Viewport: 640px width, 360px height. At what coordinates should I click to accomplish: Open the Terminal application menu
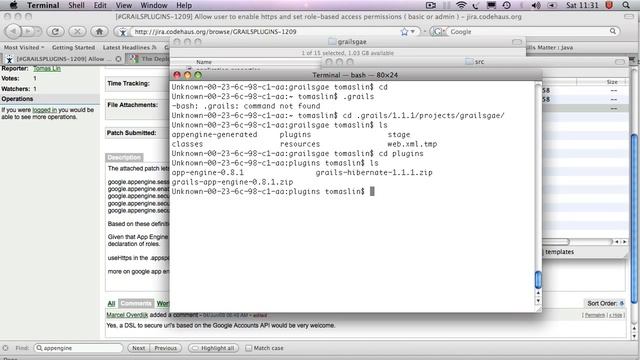tap(43, 5)
